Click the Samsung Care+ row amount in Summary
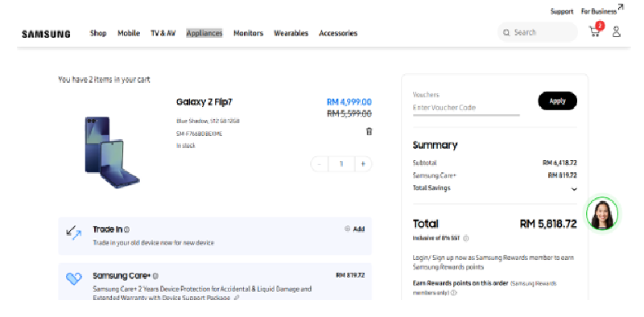Viewport: 644px width, 317px height. [x=562, y=175]
